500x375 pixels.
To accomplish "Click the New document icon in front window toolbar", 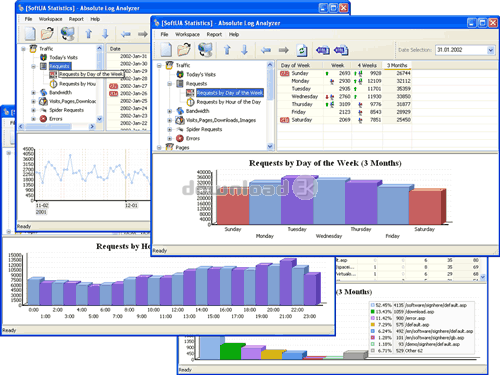I will coord(166,50).
